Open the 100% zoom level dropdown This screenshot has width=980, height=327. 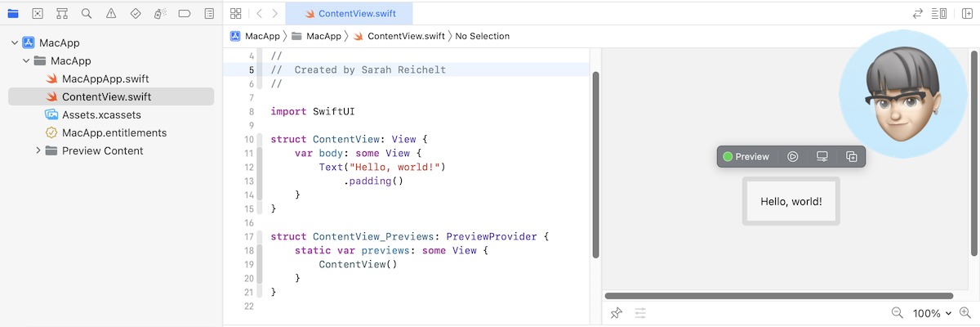[932, 313]
